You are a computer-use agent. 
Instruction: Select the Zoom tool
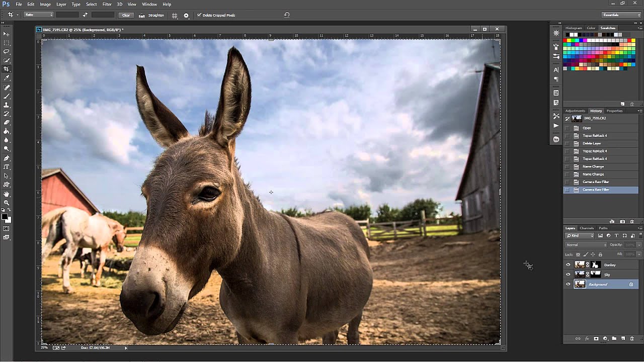[7, 203]
